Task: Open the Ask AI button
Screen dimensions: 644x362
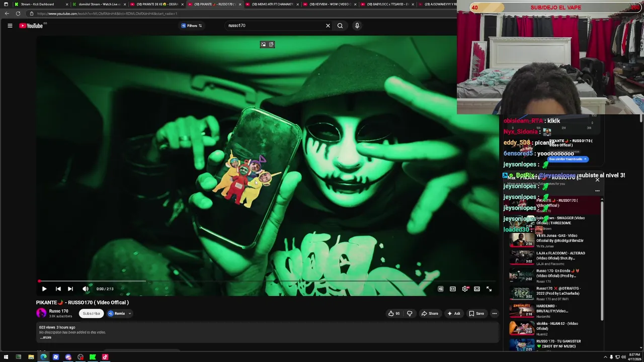Action: coord(454,314)
